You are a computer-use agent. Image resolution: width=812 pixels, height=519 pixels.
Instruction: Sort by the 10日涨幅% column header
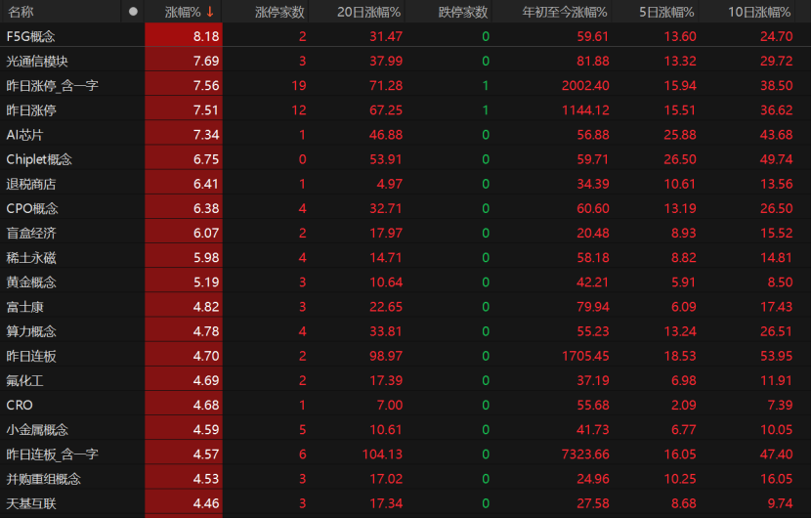[x=759, y=12]
